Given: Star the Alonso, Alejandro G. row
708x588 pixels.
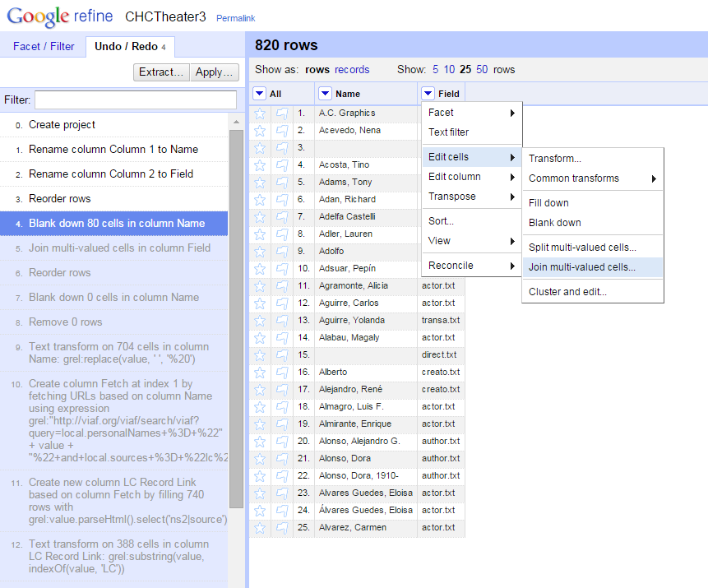Looking at the screenshot, I should 260,442.
